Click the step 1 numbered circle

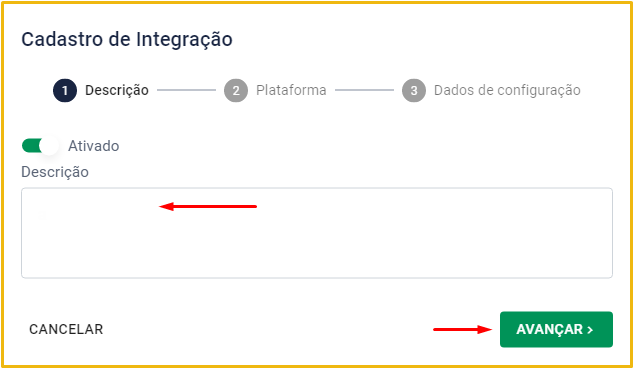(65, 90)
